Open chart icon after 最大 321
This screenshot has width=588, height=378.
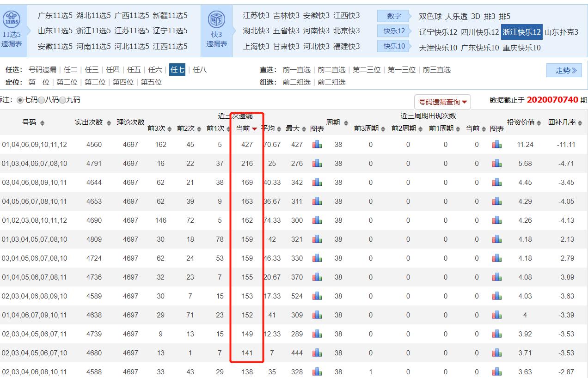pos(317,239)
